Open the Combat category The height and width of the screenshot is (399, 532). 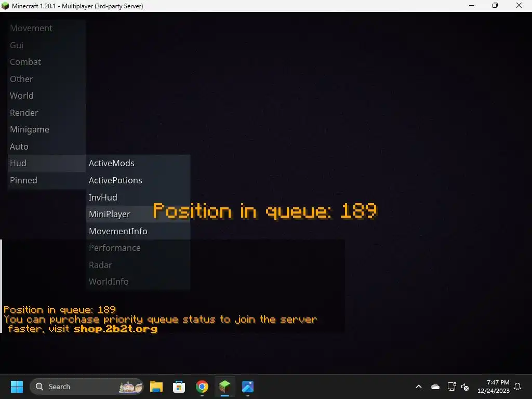pos(46,62)
